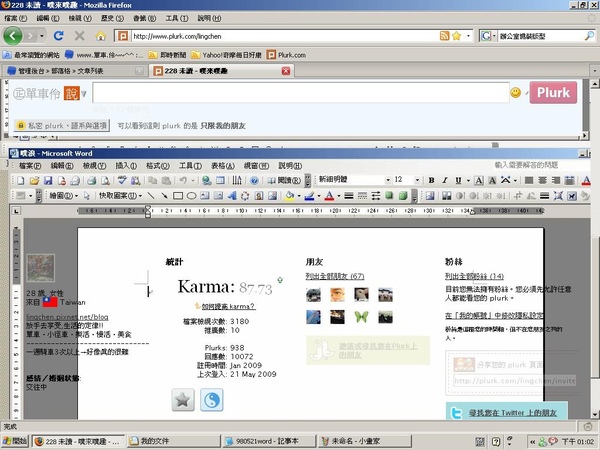
Task: Open the Plurk verb qualifier dropdown
Action: point(84,94)
